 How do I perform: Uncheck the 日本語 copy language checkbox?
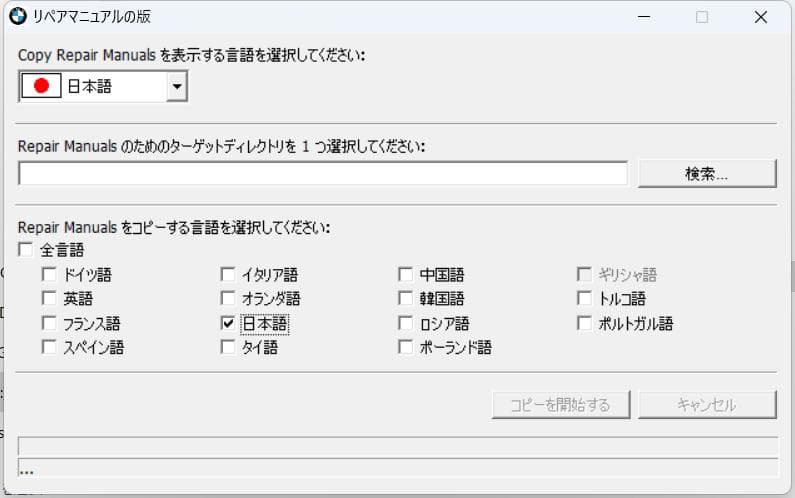coord(228,323)
